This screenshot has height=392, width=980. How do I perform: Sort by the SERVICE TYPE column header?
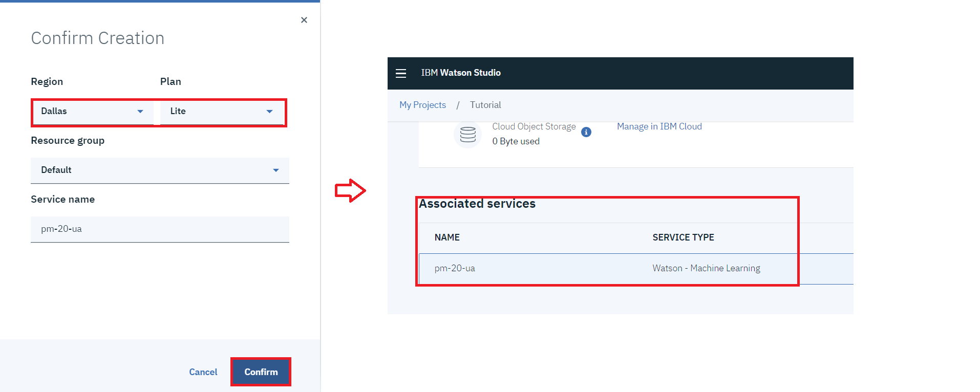pyautogui.click(x=683, y=237)
